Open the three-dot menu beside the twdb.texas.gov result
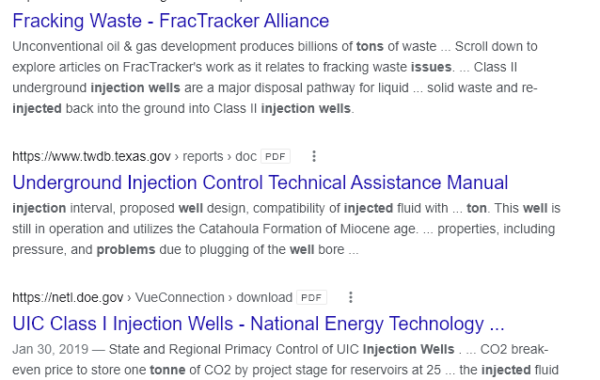600x380 pixels. pos(314,156)
